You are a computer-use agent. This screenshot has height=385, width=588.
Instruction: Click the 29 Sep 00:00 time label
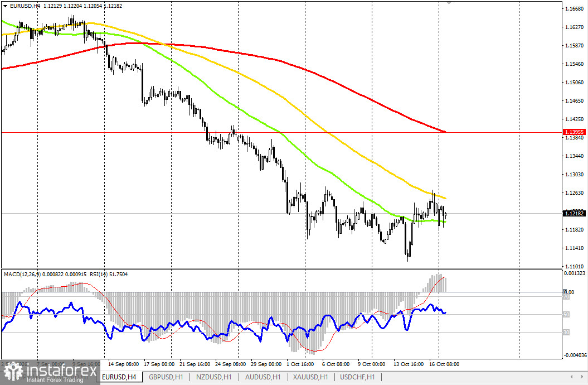[x=266, y=364]
